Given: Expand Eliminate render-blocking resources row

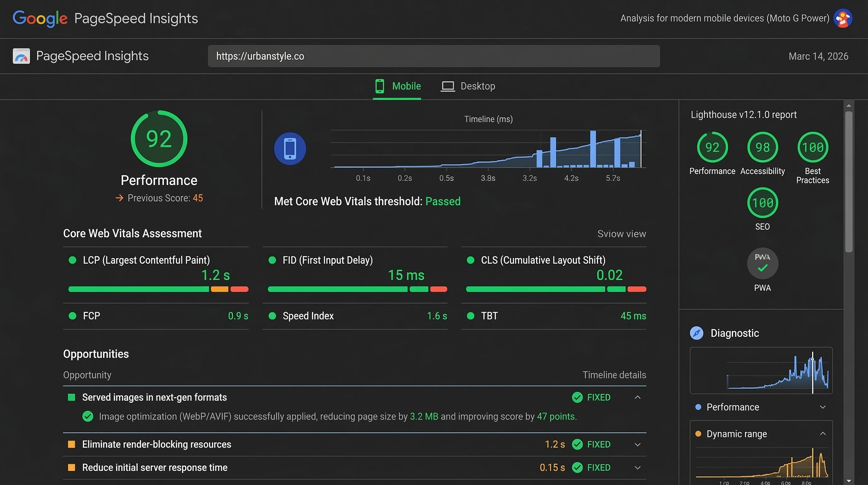Looking at the screenshot, I should [x=637, y=445].
